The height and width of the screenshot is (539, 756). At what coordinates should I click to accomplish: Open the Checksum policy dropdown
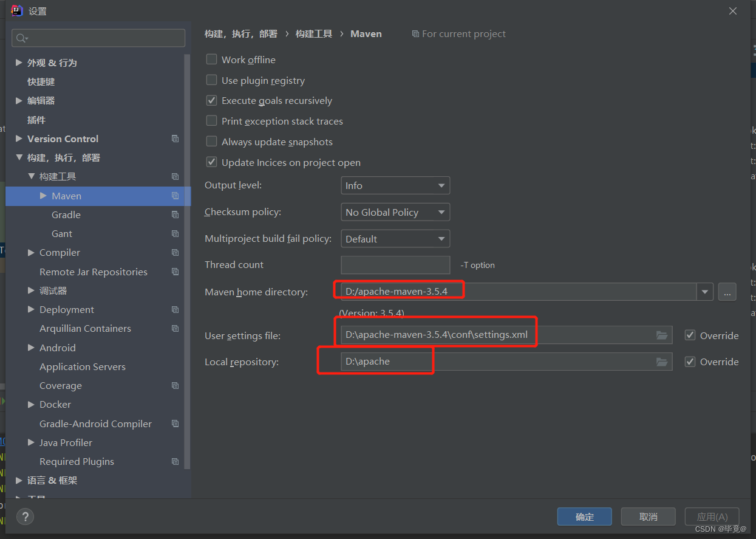395,212
